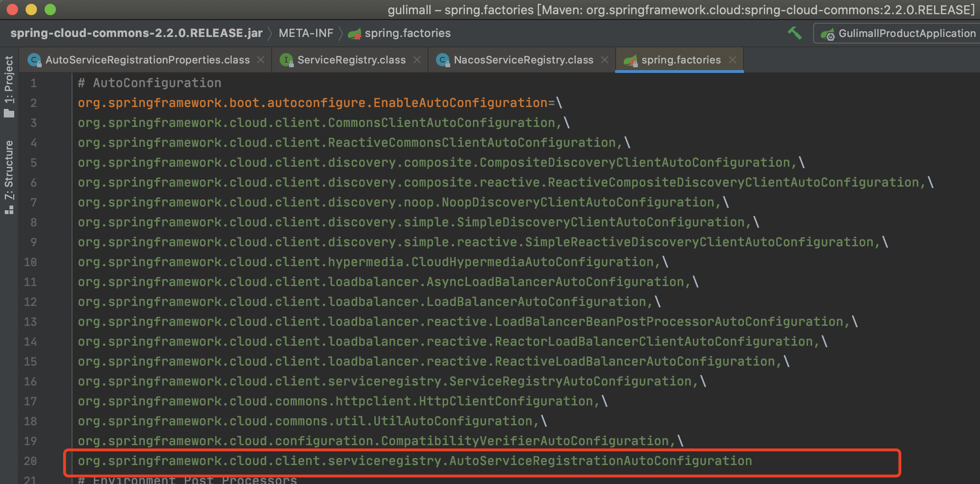The width and height of the screenshot is (980, 484).
Task: Open the Project tool window
Action: [x=9, y=86]
